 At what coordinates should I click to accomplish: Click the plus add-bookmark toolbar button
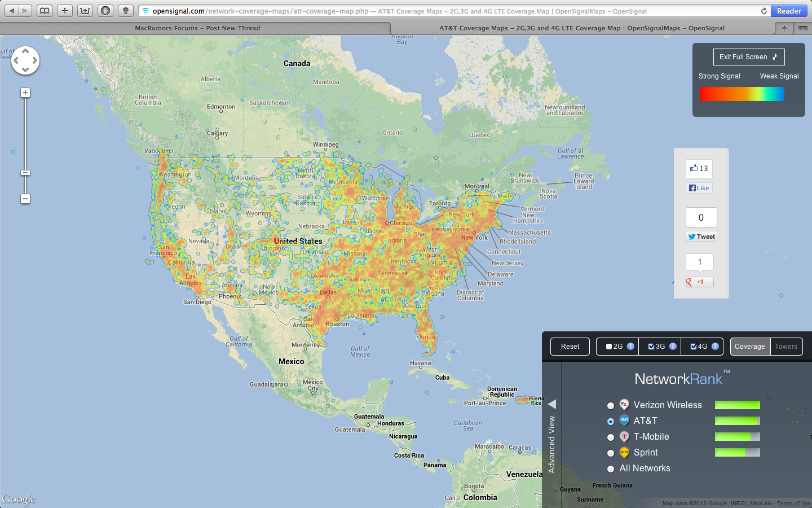65,11
